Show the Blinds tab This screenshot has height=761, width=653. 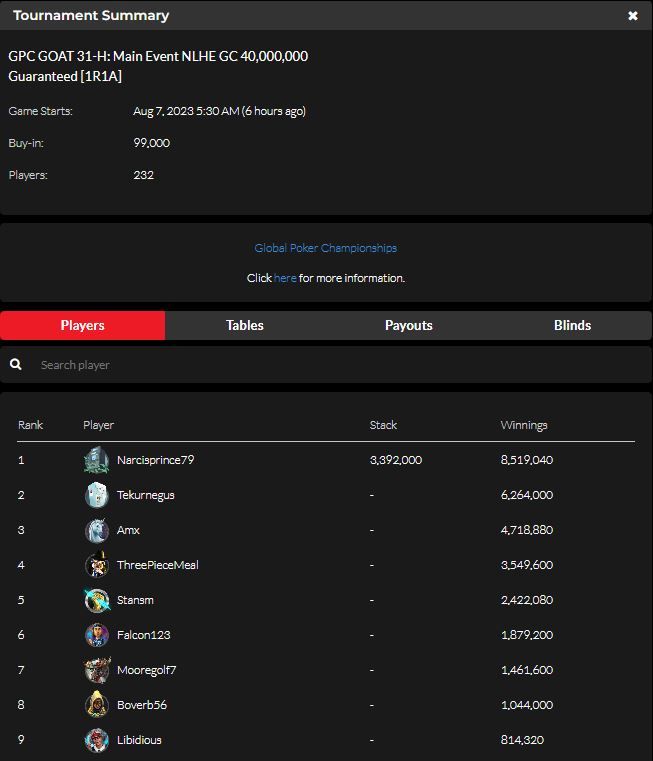[x=572, y=325]
